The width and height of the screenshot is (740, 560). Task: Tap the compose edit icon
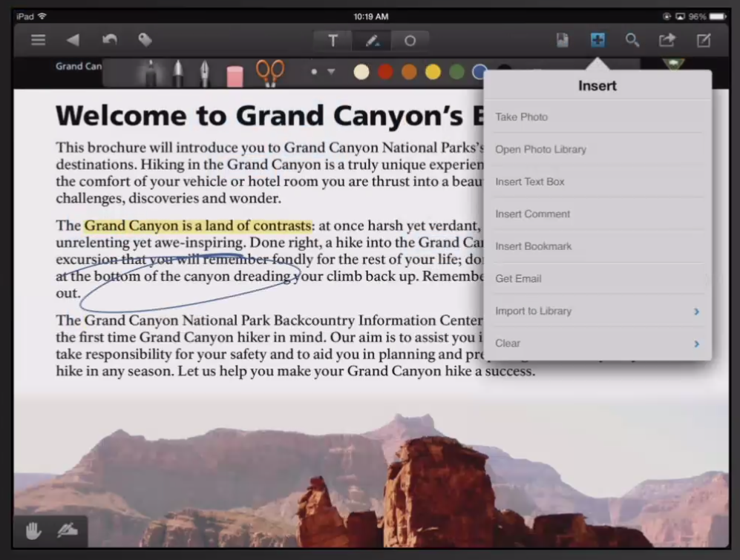click(x=704, y=41)
